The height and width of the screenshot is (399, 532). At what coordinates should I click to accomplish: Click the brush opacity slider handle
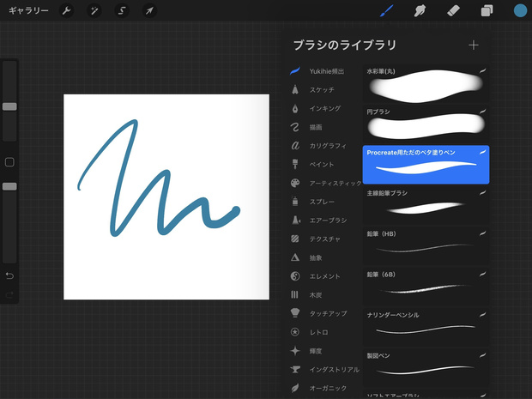pos(9,186)
